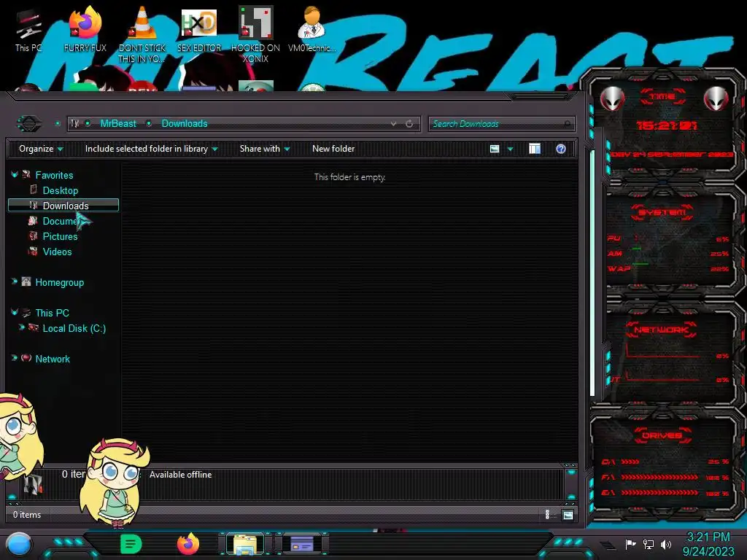Click the Documents folder icon in sidebar
This screenshot has width=747, height=560.
pyautogui.click(x=32, y=220)
